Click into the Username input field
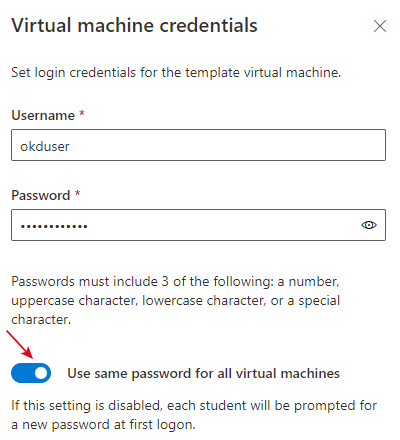Image resolution: width=400 pixels, height=440 pixels. 198,145
